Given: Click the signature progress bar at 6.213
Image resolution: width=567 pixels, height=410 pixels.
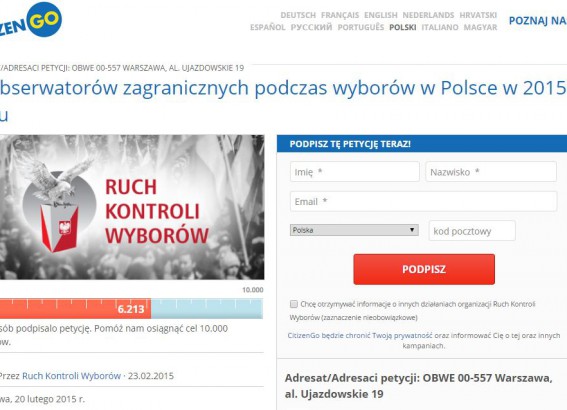Looking at the screenshot, I should tap(131, 309).
